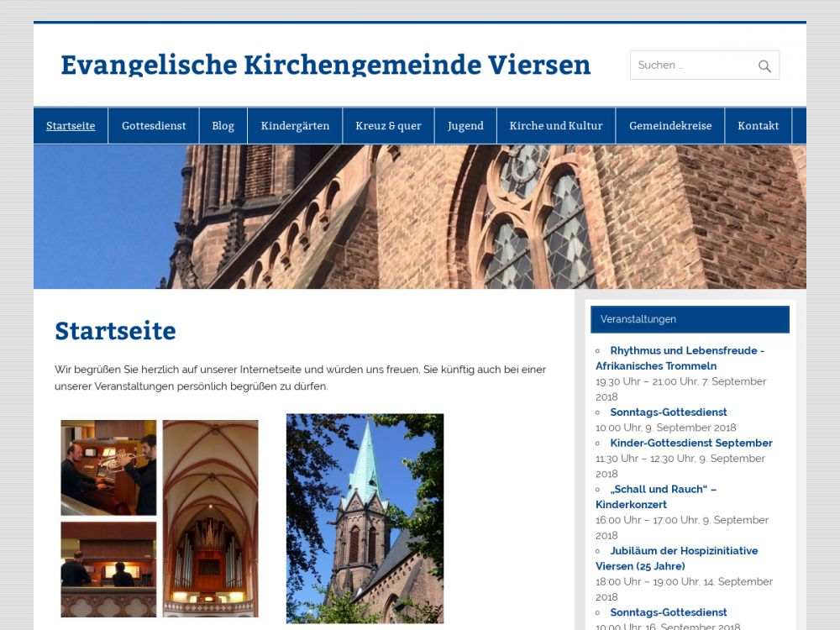Open the Schall und Rauch Kinderkonzert link
This screenshot has height=630, width=840.
coord(663,489)
